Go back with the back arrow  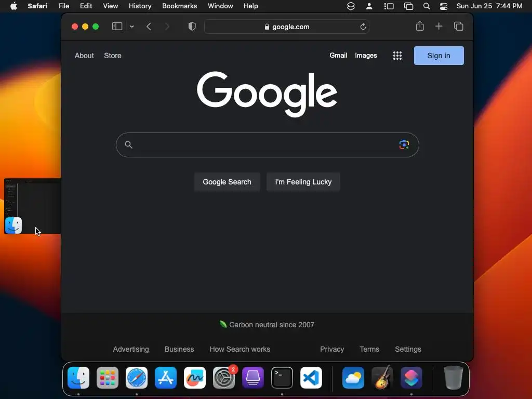pos(149,26)
